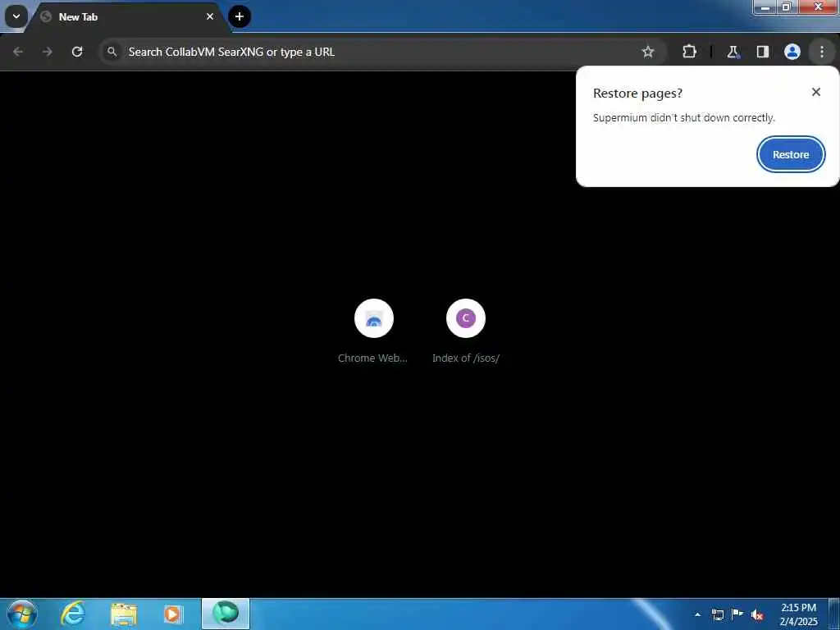The width and height of the screenshot is (840, 630).
Task: Click the Show desktop strip
Action: pyautogui.click(x=834, y=614)
